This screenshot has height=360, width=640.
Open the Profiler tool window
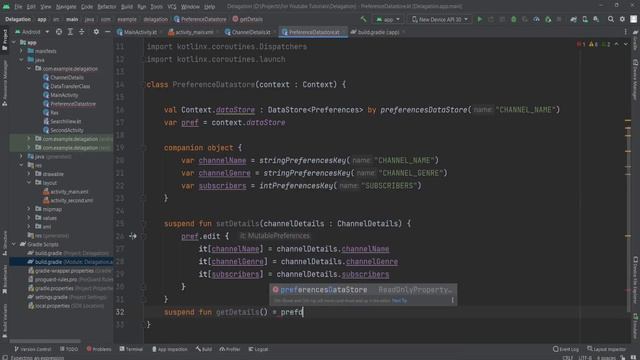(230, 349)
